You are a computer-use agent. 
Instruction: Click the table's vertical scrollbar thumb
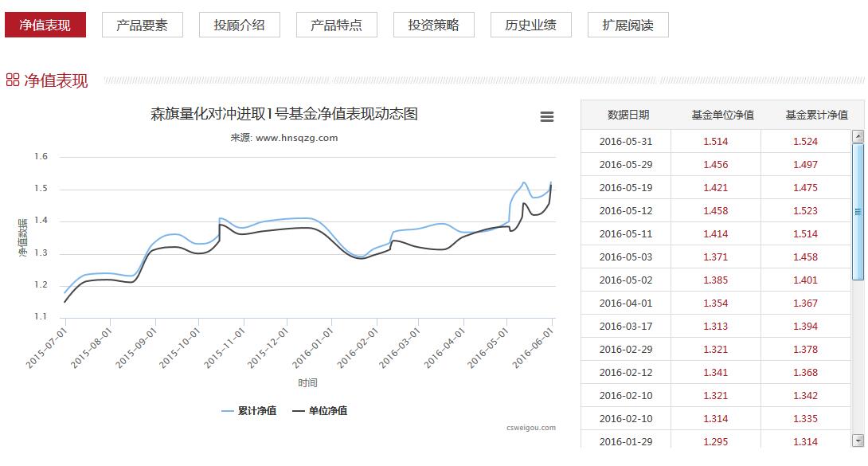click(858, 211)
